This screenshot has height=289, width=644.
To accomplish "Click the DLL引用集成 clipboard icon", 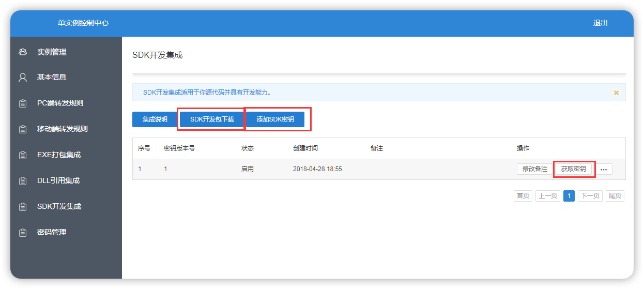I will point(23,181).
